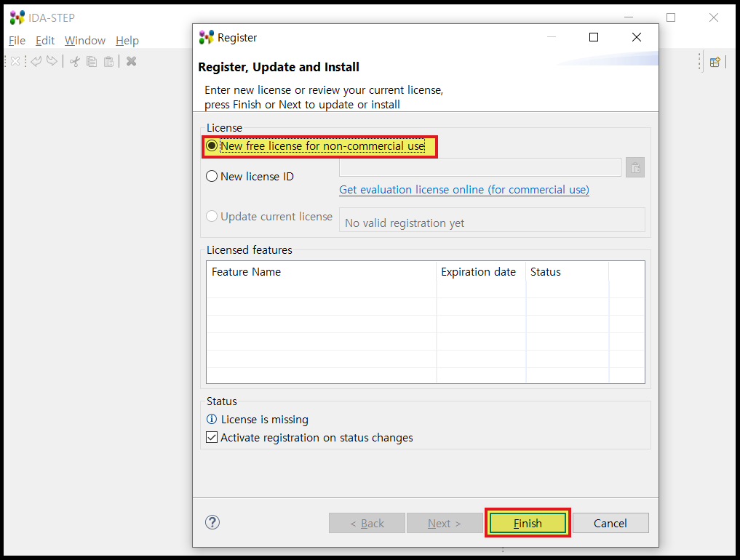Maximize the IDA-STEP main window
740x560 pixels.
(671, 17)
